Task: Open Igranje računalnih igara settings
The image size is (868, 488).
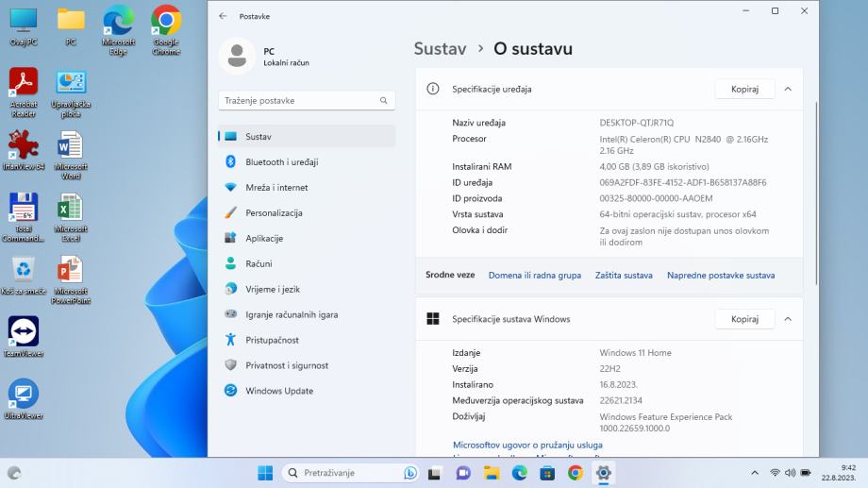Action: (x=291, y=314)
